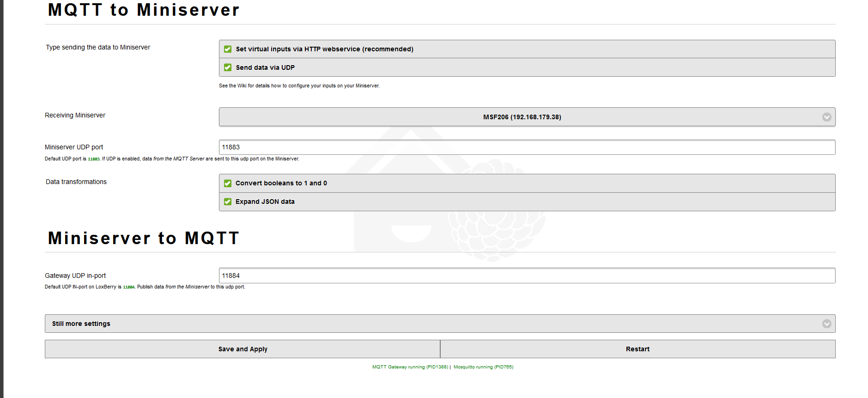Click the 'Data transformations' label

[x=76, y=182]
